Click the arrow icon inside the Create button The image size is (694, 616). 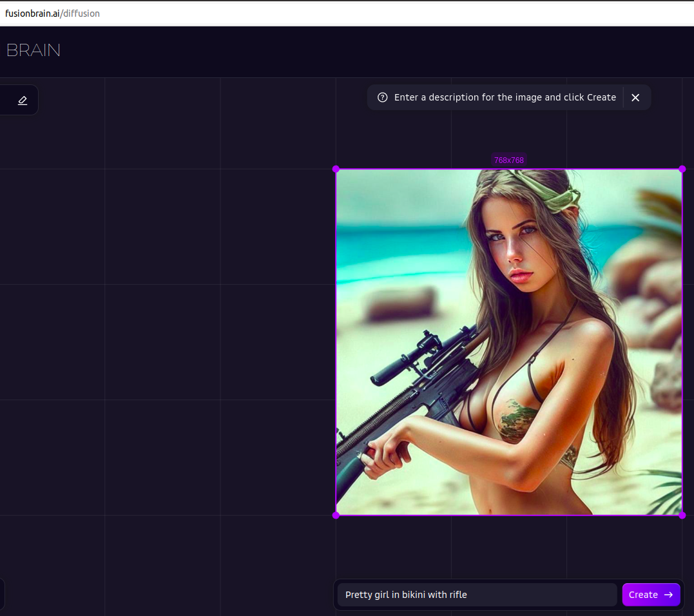669,595
